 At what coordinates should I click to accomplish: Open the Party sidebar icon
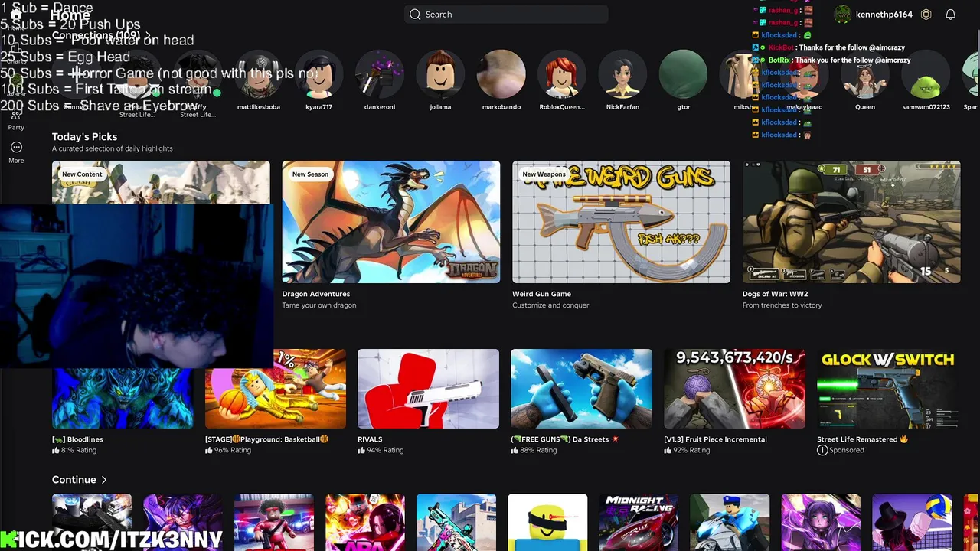click(16, 116)
